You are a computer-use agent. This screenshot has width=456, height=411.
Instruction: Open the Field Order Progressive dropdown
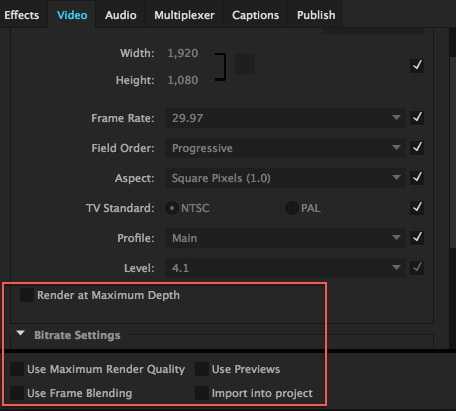286,148
